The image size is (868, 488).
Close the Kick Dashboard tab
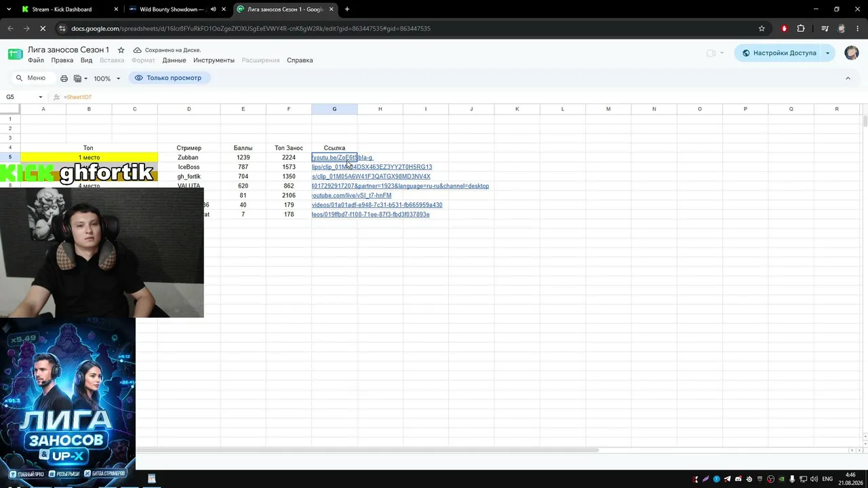[116, 9]
